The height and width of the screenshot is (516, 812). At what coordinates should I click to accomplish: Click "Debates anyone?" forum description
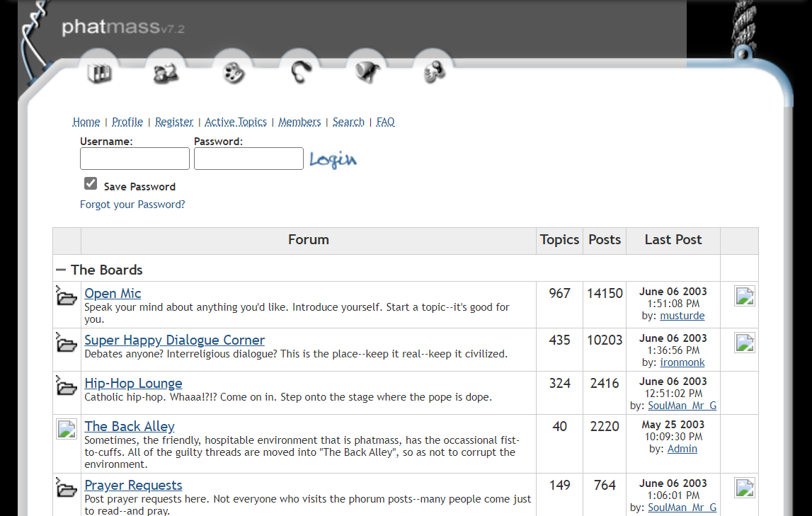point(296,354)
